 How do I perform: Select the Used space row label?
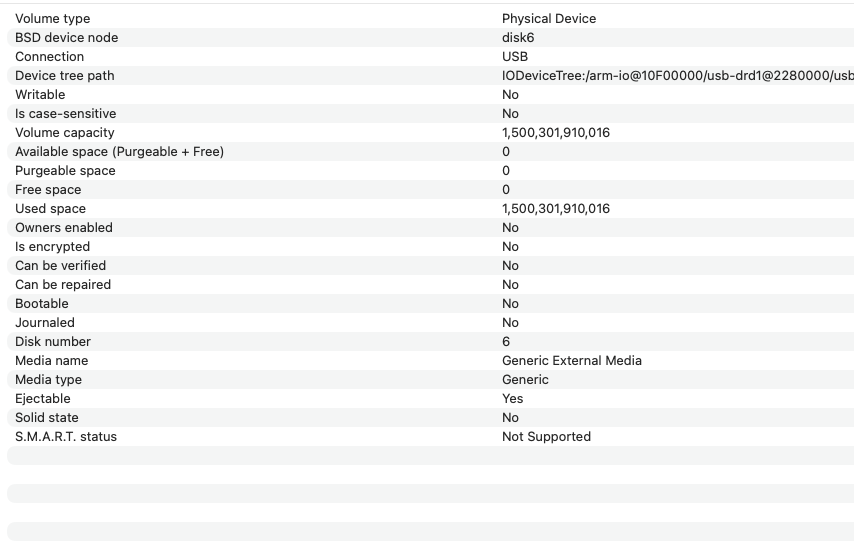pos(50,209)
